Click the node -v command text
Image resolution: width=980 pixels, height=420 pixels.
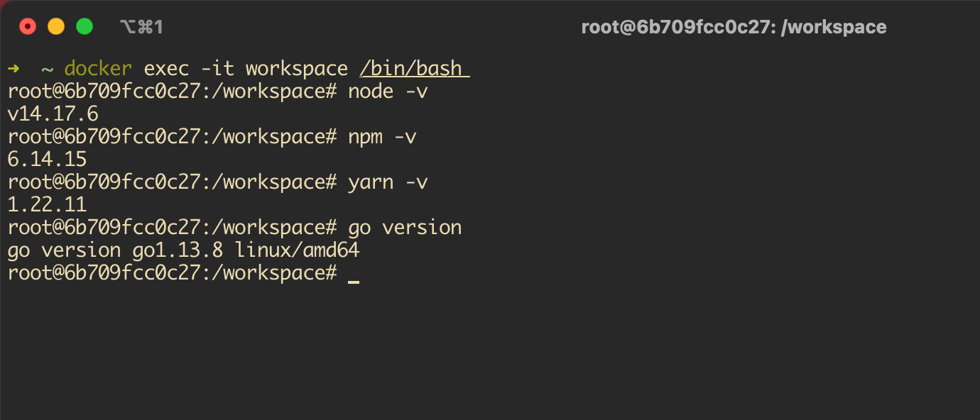pos(388,92)
